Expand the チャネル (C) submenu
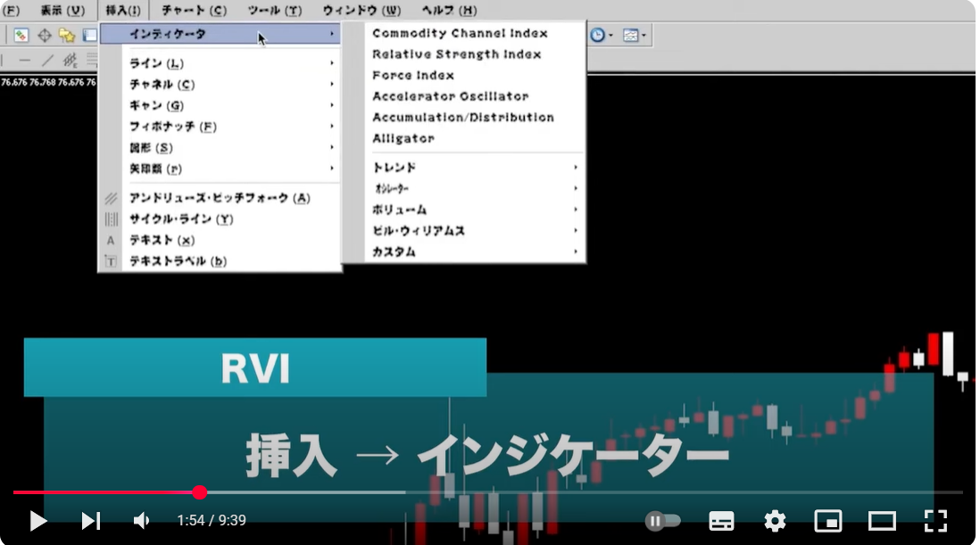The width and height of the screenshot is (980, 545). (220, 84)
